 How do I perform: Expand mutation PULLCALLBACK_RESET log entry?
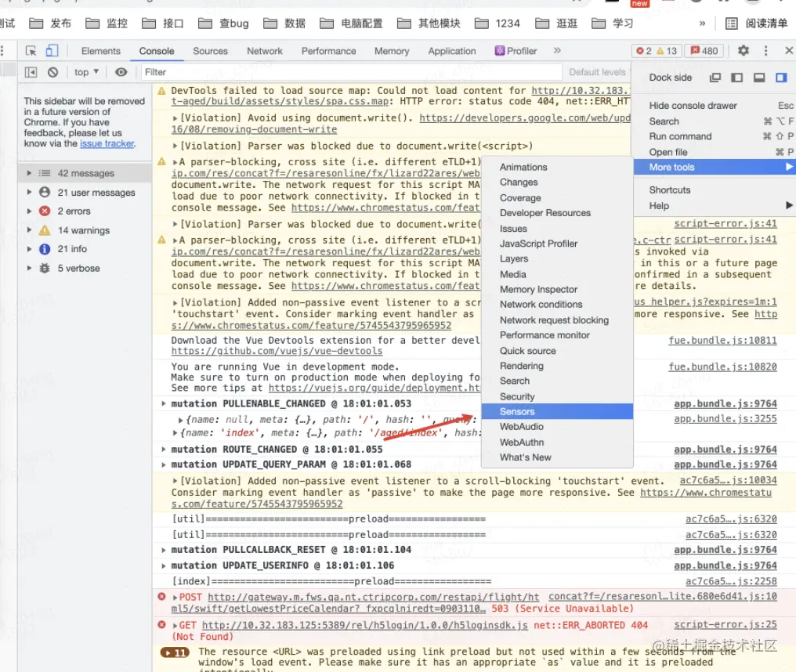(x=164, y=550)
